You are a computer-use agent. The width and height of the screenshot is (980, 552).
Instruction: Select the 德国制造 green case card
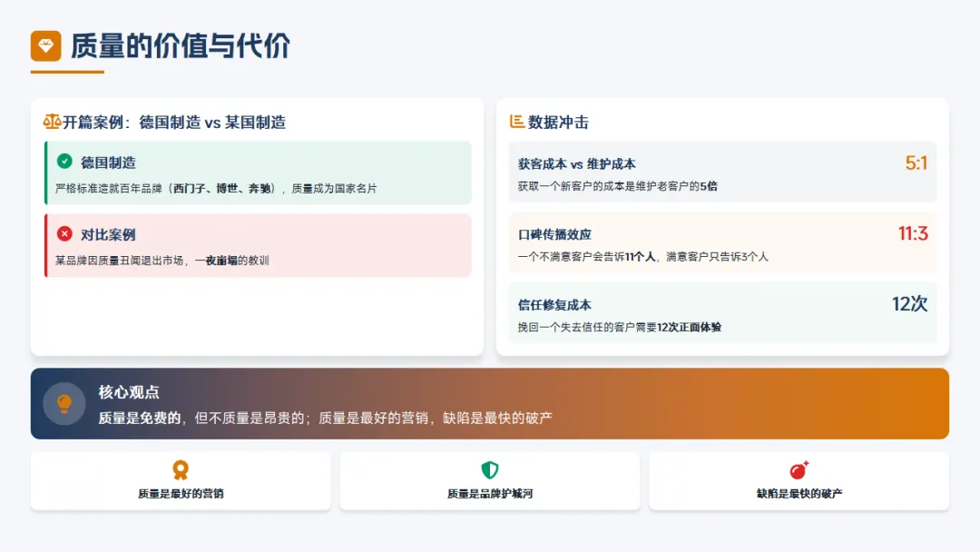258,172
